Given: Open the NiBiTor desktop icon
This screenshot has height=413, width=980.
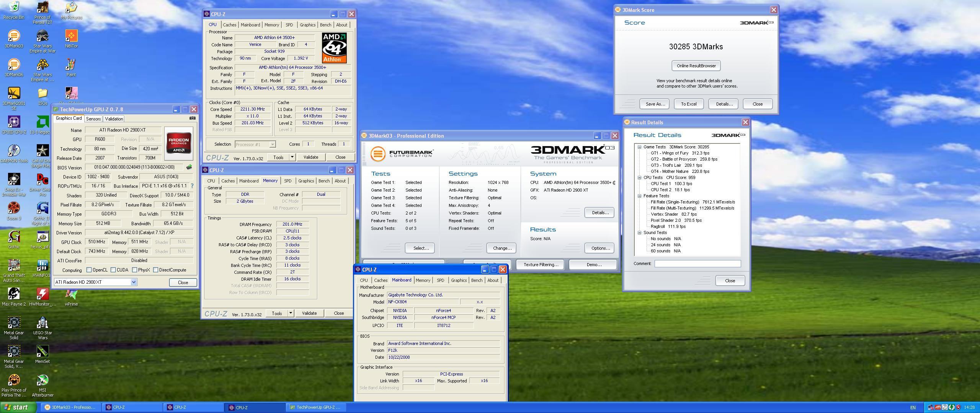Looking at the screenshot, I should (x=71, y=36).
